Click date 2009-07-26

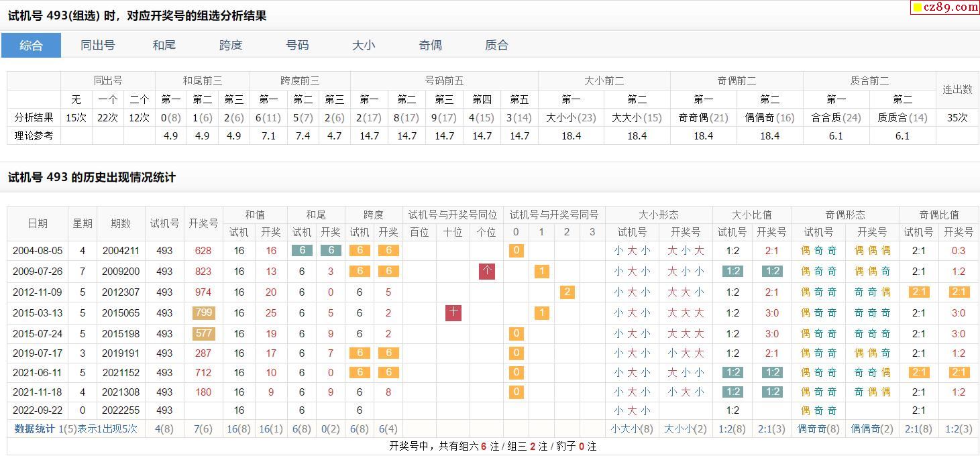click(x=38, y=272)
